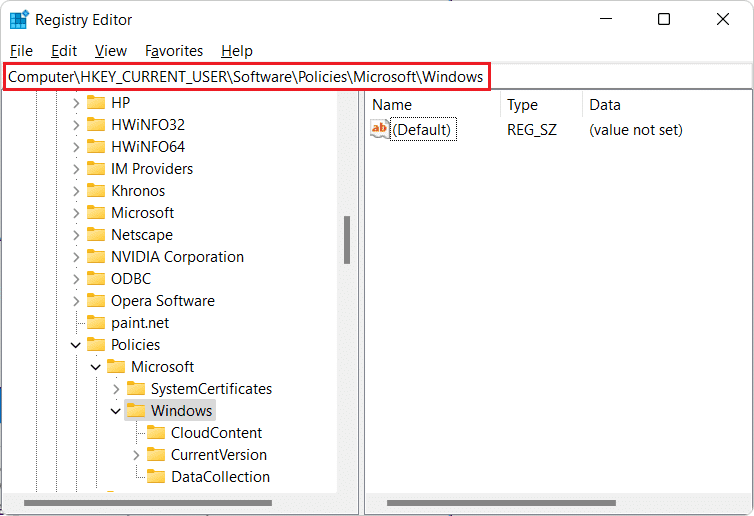Collapse the Policies key
Image resolution: width=754 pixels, height=516 pixels.
pyautogui.click(x=76, y=345)
